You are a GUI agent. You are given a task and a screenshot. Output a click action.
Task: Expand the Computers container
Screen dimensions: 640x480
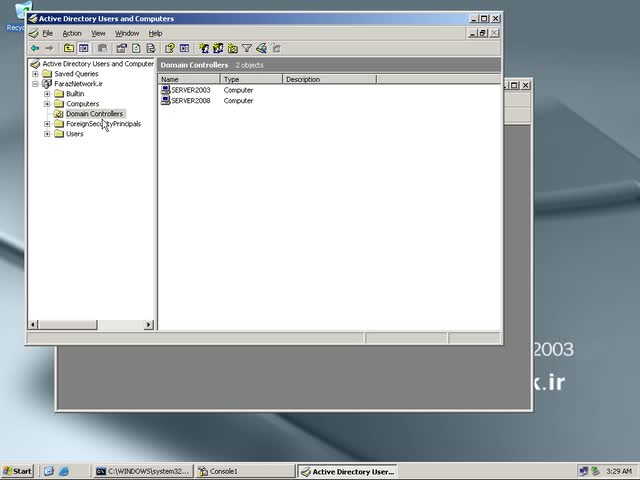47,104
